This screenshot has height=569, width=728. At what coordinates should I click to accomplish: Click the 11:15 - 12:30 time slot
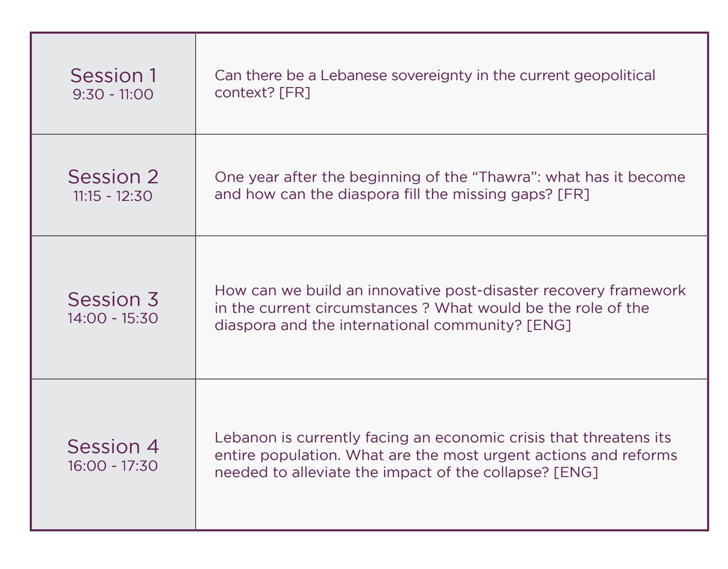click(113, 196)
